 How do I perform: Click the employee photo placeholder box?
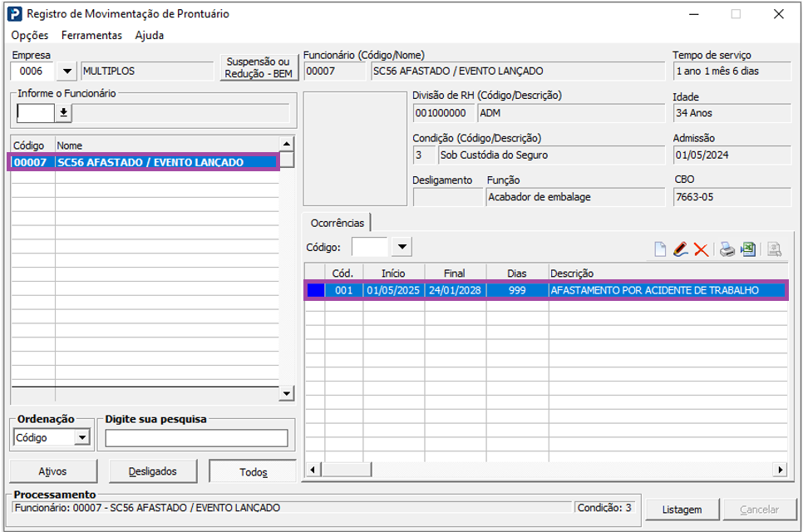(x=355, y=149)
